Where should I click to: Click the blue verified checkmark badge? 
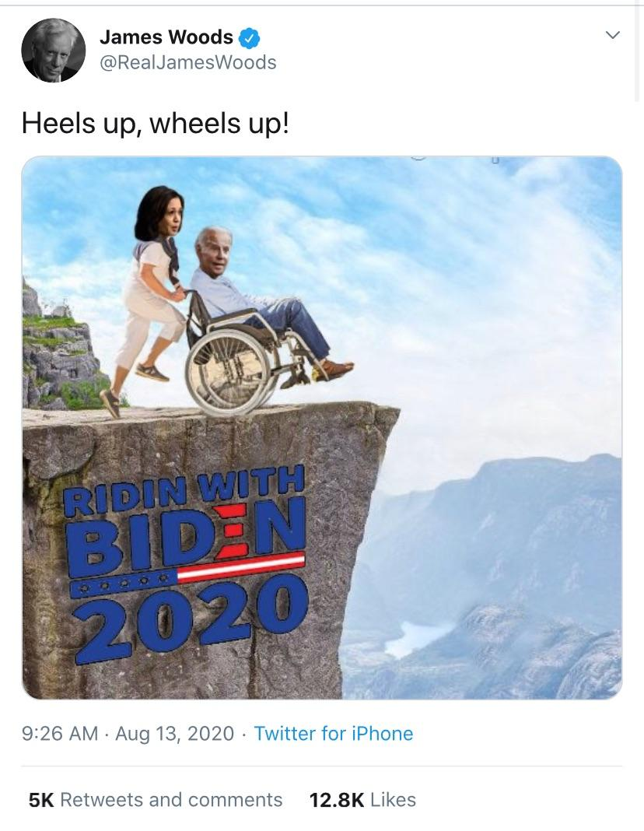click(x=249, y=37)
